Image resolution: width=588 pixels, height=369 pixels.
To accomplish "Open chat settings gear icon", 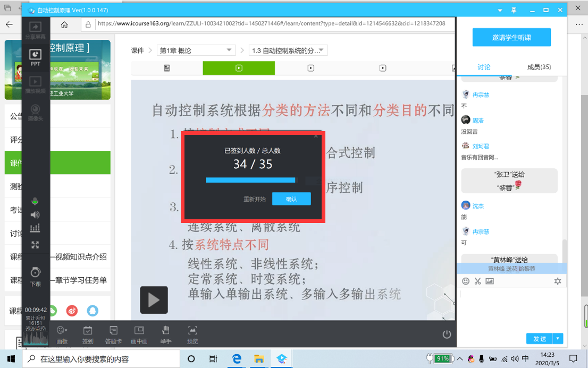I will 558,281.
